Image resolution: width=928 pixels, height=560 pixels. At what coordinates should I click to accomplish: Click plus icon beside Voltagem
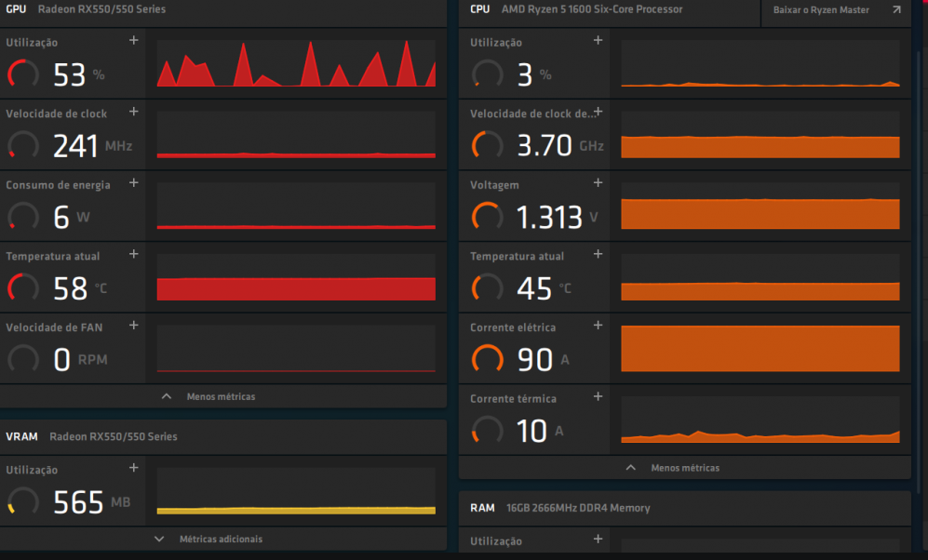tap(598, 182)
